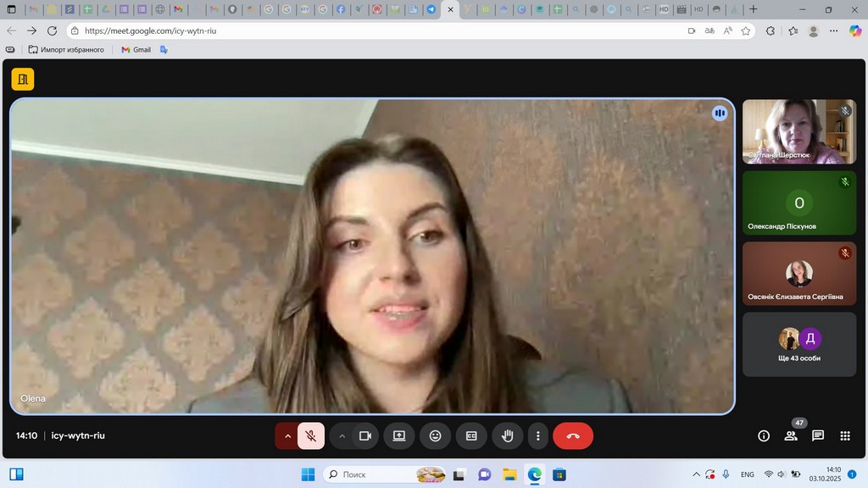
Task: Show the participants list
Action: pos(791,435)
